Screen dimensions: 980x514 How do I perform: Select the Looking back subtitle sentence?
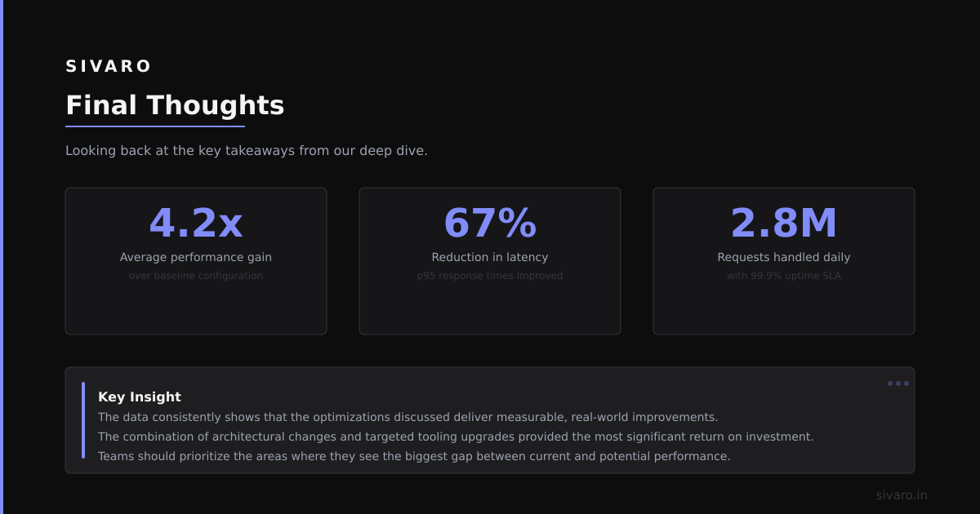coord(247,151)
